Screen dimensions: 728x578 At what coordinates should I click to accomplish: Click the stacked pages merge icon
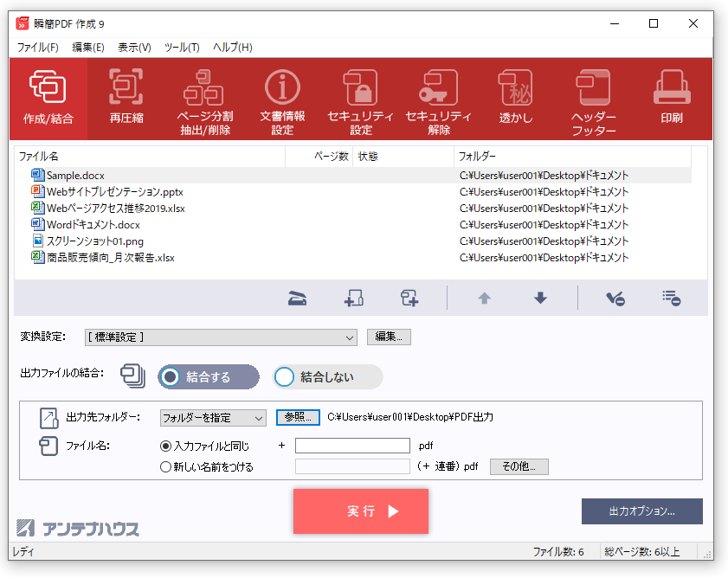point(132,376)
